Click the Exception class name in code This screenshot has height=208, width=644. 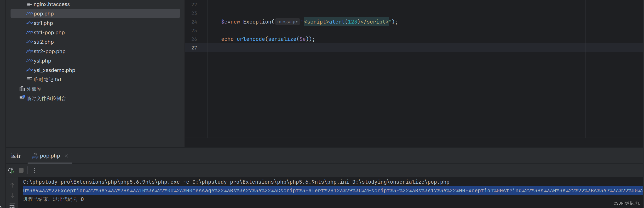pos(257,22)
